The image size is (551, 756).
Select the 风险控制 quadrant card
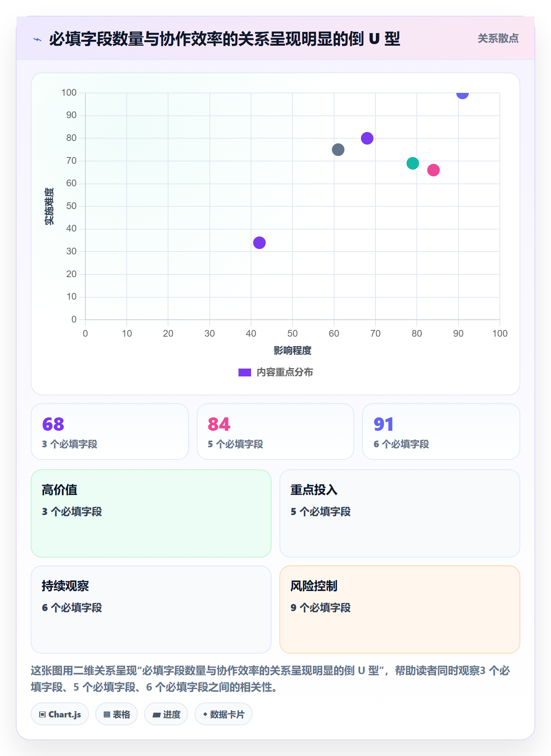point(400,610)
